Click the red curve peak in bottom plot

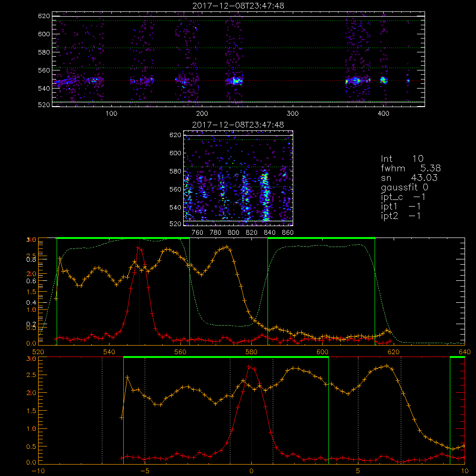(249, 367)
